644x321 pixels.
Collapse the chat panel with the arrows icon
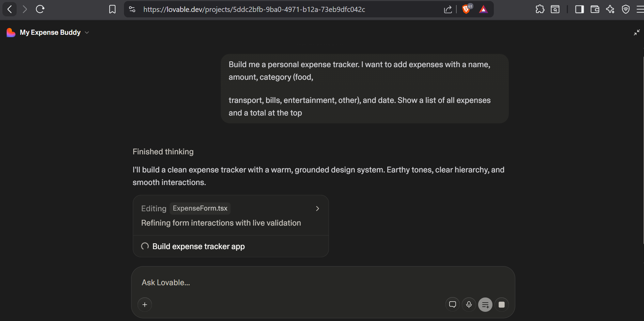coord(637,32)
